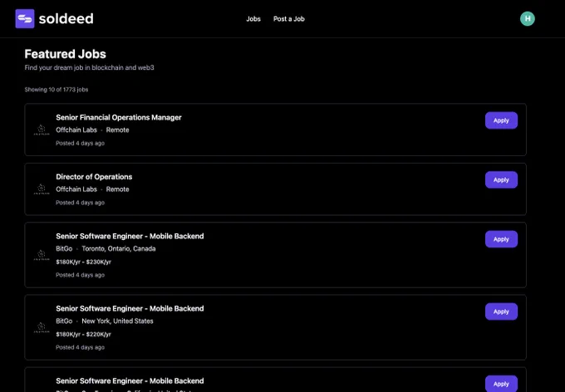Viewport: 565px width, 392px height.
Task: Click Find your dream job subtitle
Action: pyautogui.click(x=90, y=68)
